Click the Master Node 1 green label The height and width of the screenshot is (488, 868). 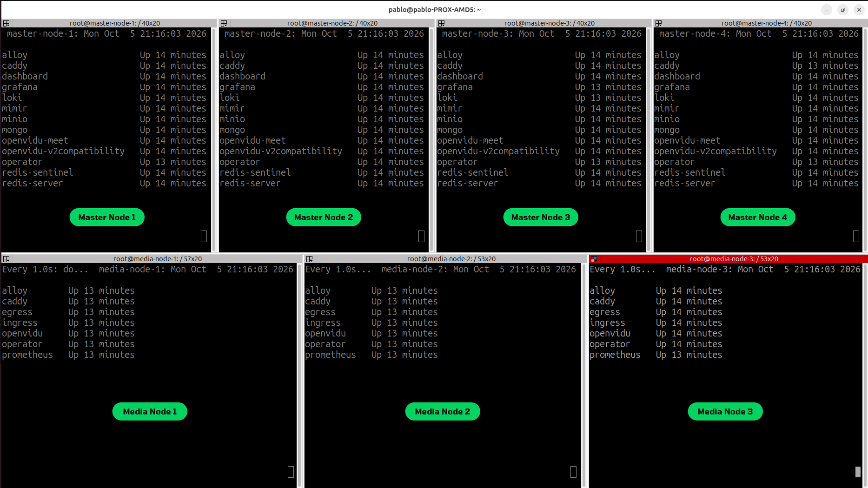[107, 217]
